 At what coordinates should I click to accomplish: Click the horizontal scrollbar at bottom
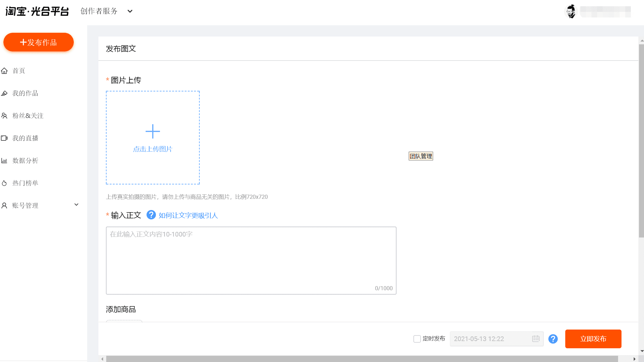(x=362, y=359)
